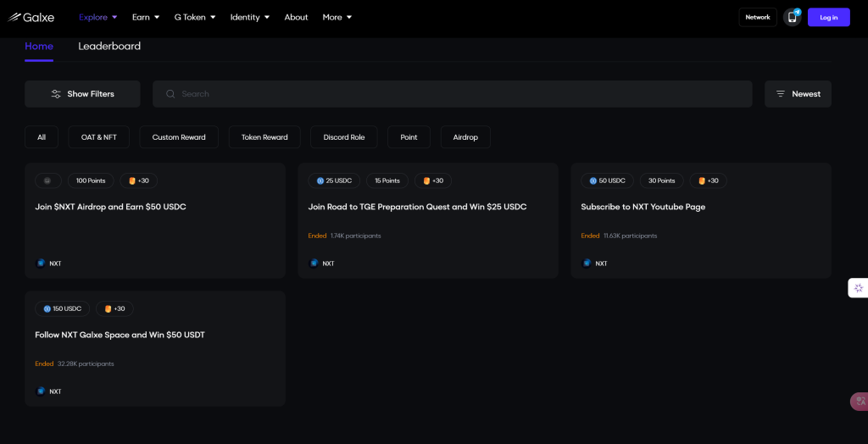Viewport: 868px width, 444px height.
Task: Click the 50 USDC reward badge
Action: point(607,180)
